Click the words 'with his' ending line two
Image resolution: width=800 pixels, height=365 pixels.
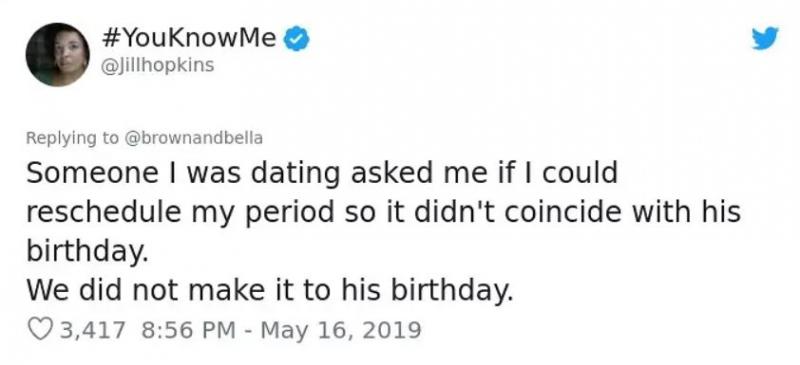pos(685,213)
